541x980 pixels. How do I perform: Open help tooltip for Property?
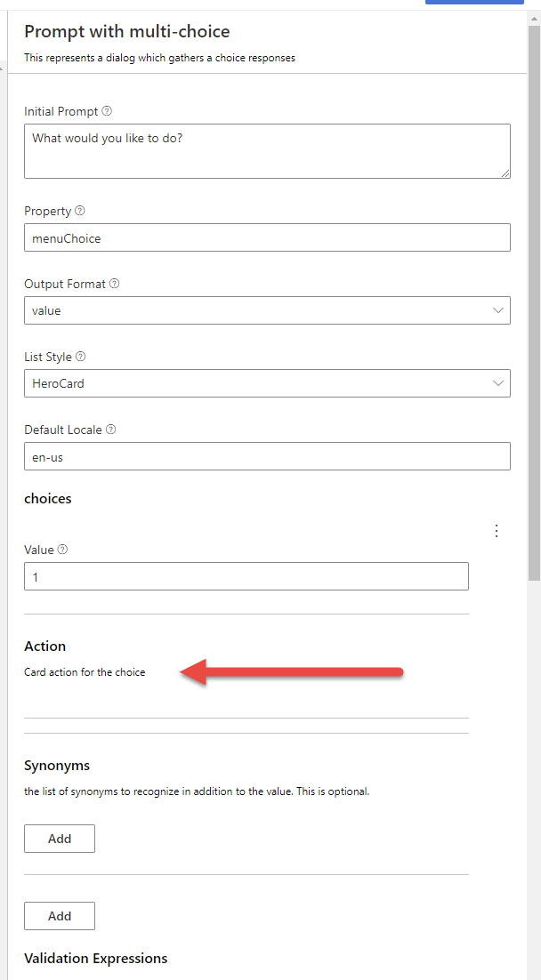pos(82,211)
